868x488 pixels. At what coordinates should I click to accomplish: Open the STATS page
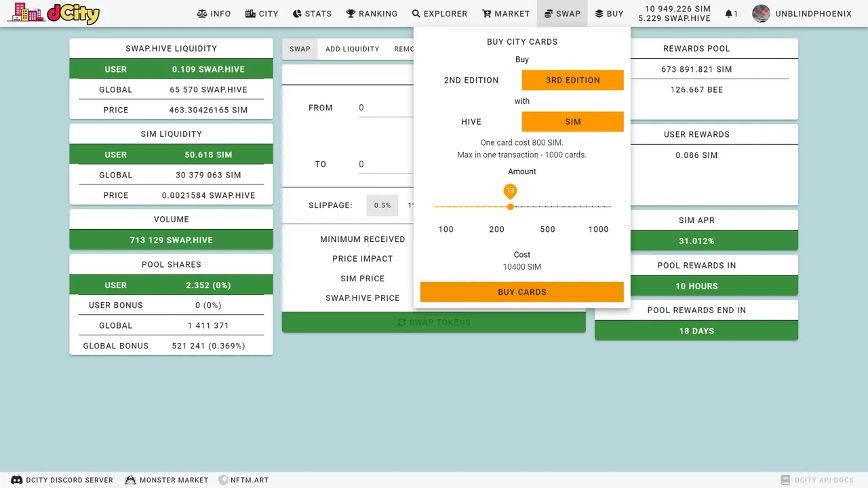coord(312,14)
